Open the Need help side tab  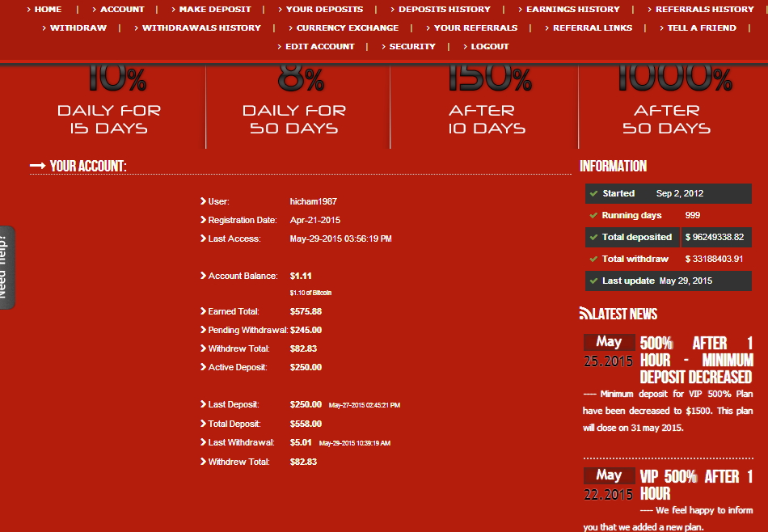click(6, 267)
